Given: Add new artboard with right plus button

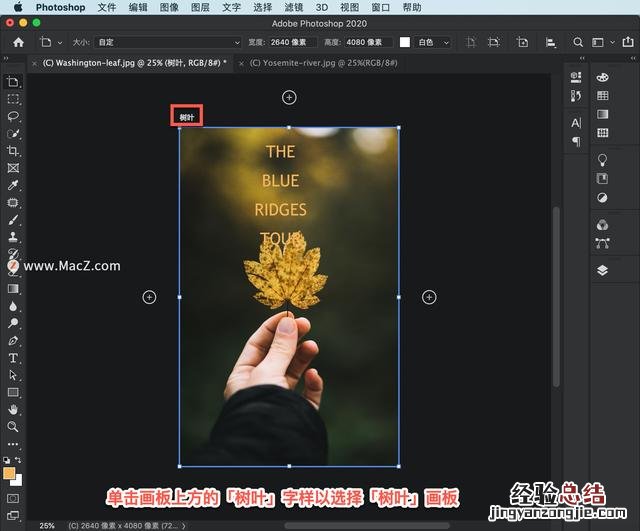Looking at the screenshot, I should pos(429,297).
